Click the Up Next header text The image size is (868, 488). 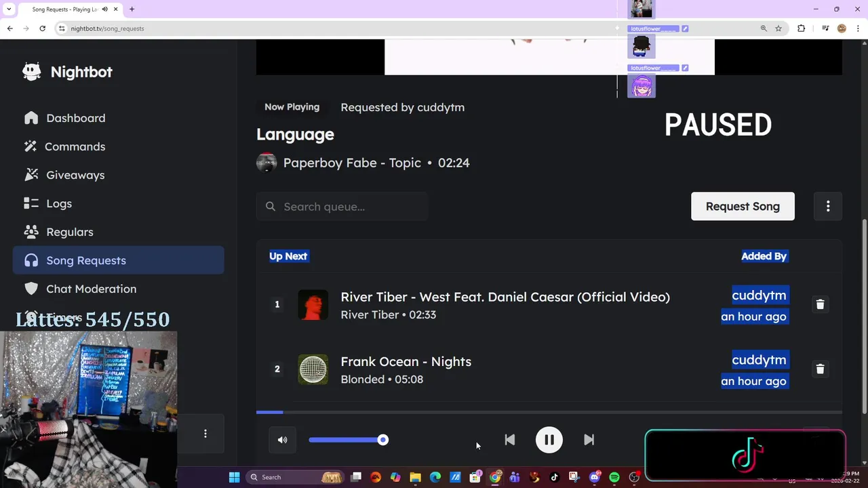pos(288,256)
